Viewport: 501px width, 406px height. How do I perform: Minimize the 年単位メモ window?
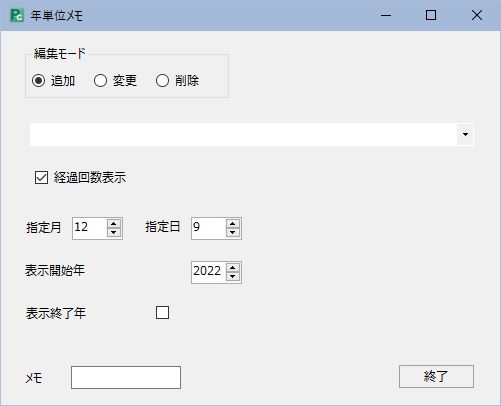tap(386, 15)
